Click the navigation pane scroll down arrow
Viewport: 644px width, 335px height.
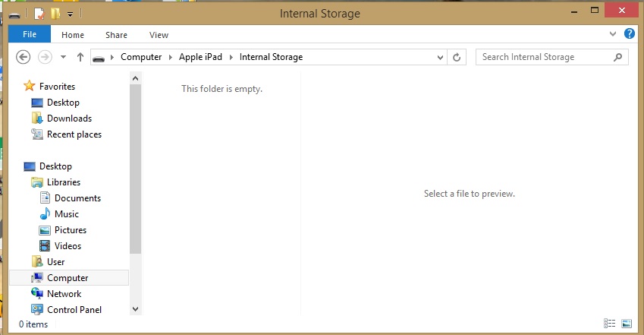(136, 309)
